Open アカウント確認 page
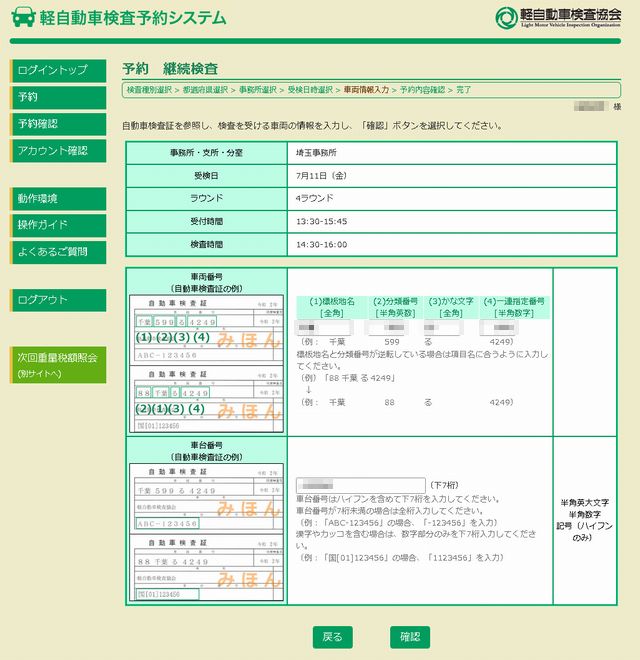 coord(58,151)
